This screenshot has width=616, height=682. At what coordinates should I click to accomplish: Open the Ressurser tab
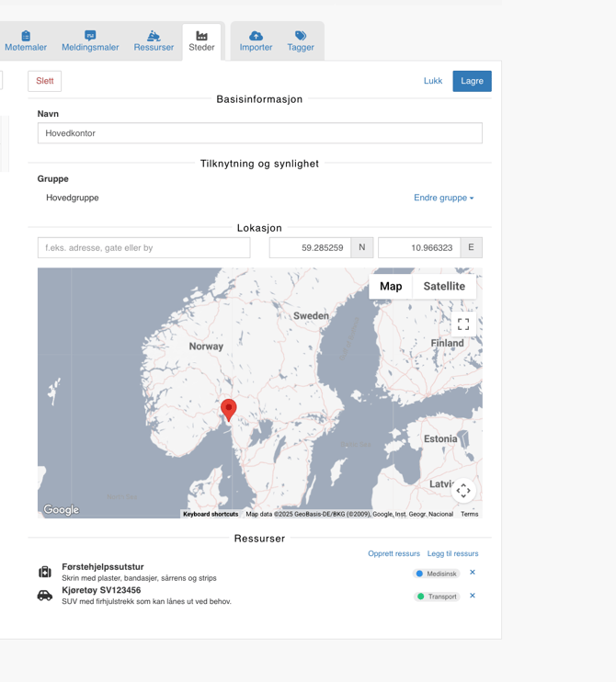[x=154, y=41]
